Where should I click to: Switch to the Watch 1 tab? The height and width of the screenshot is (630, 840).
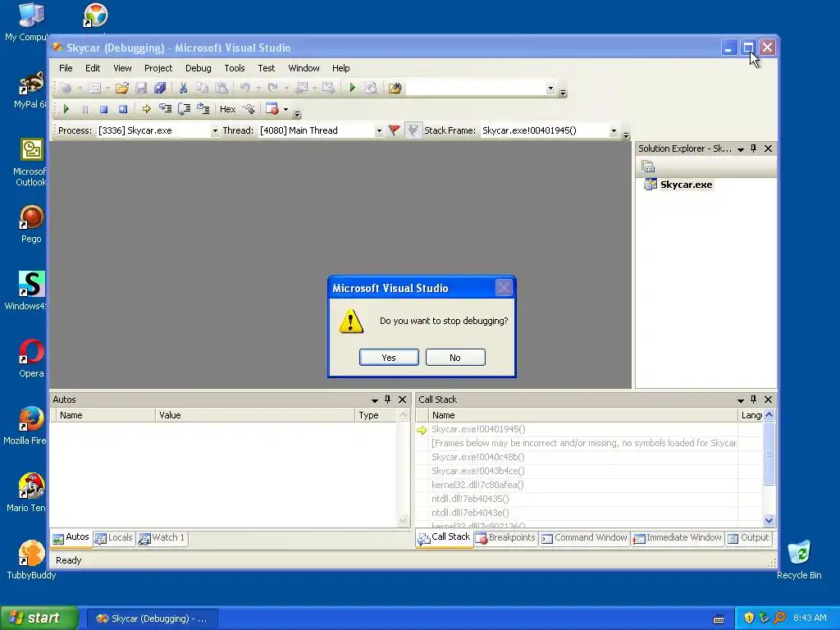162,538
